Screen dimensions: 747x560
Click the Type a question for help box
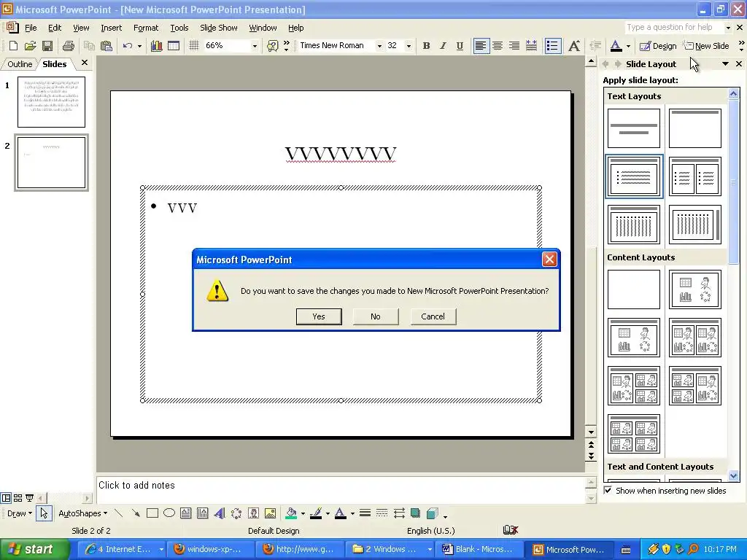click(x=674, y=27)
